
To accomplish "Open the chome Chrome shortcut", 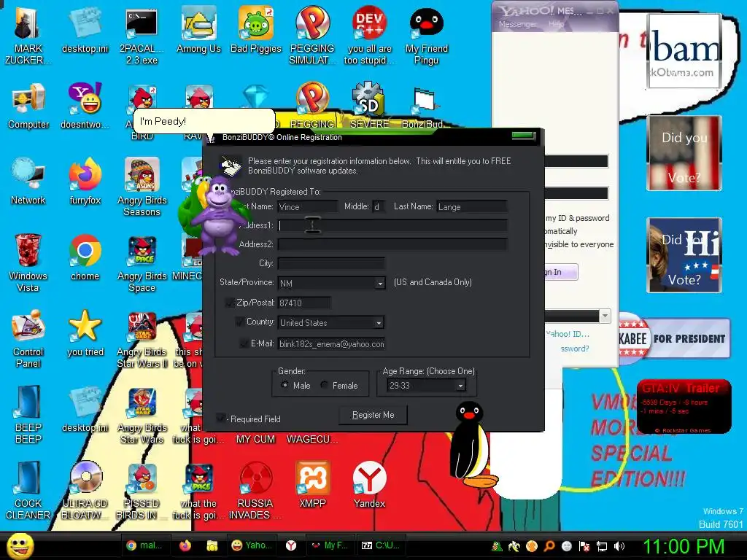I will pos(85,257).
